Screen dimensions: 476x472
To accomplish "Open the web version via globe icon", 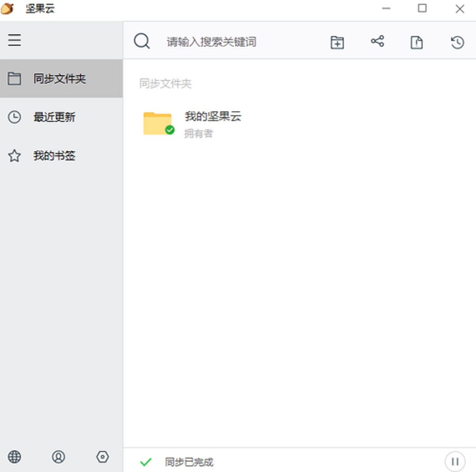I will point(14,457).
